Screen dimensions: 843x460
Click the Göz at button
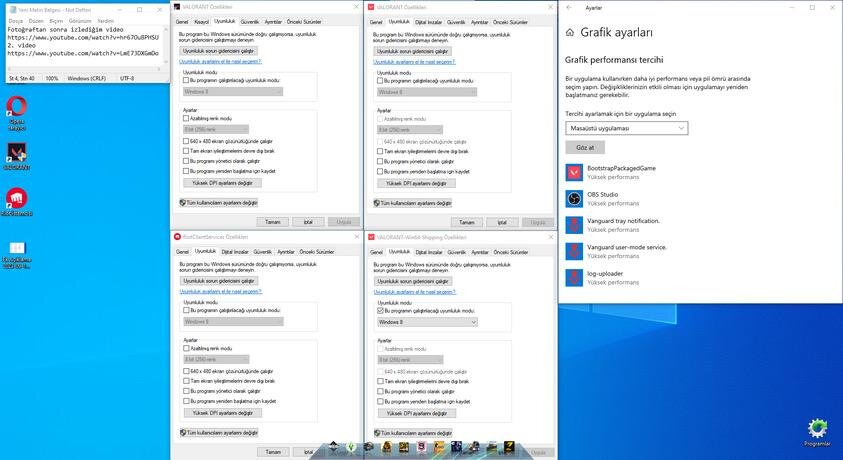point(585,147)
